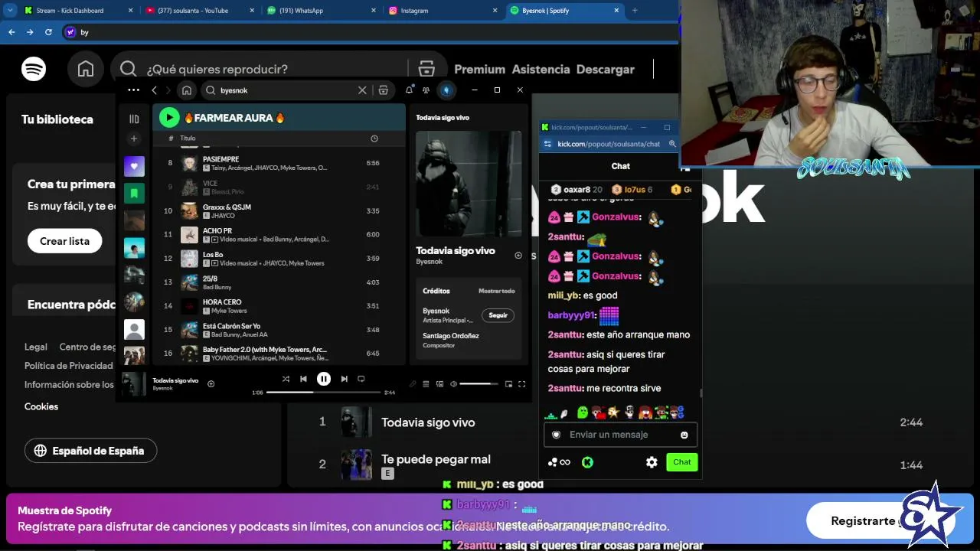Open the profile avatar in the Spotify app
The width and height of the screenshot is (980, 551).
click(x=446, y=90)
